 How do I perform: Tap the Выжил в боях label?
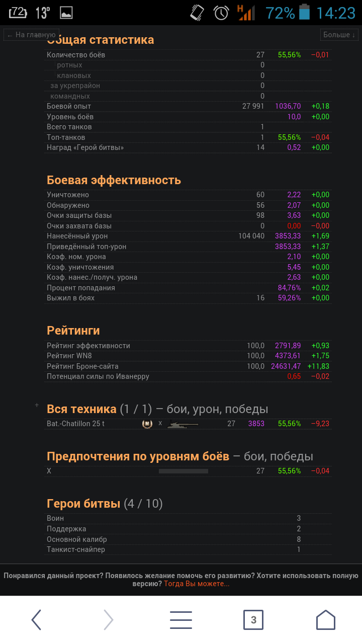(x=70, y=298)
